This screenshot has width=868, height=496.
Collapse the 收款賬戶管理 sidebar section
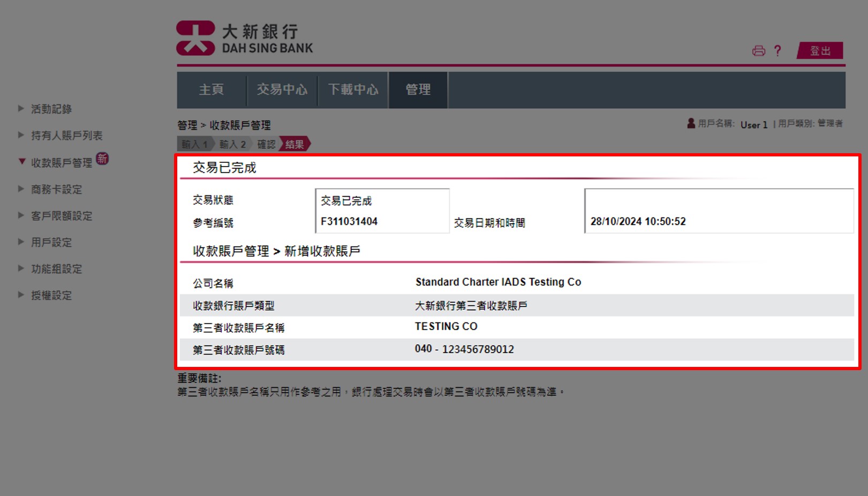(x=61, y=161)
